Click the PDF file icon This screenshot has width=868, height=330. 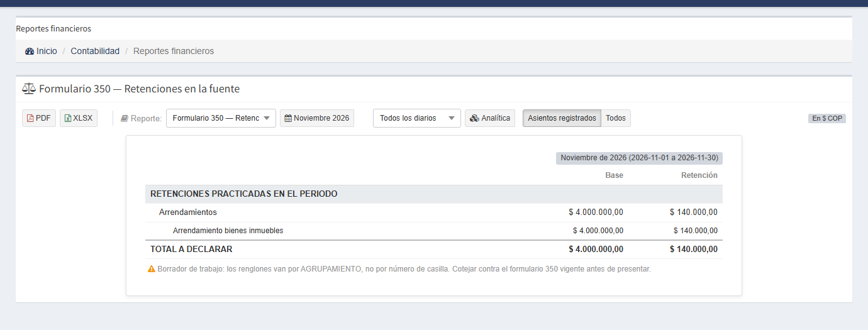[x=30, y=118]
